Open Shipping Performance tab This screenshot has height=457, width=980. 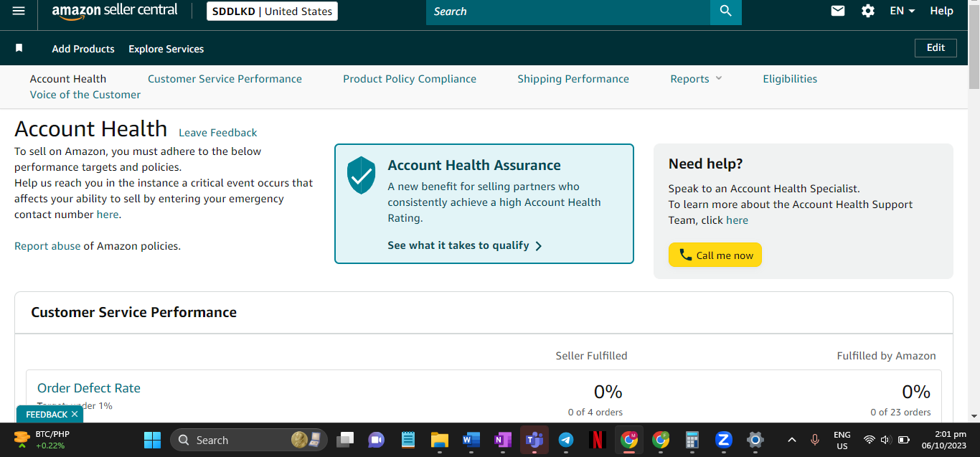pyautogui.click(x=573, y=79)
